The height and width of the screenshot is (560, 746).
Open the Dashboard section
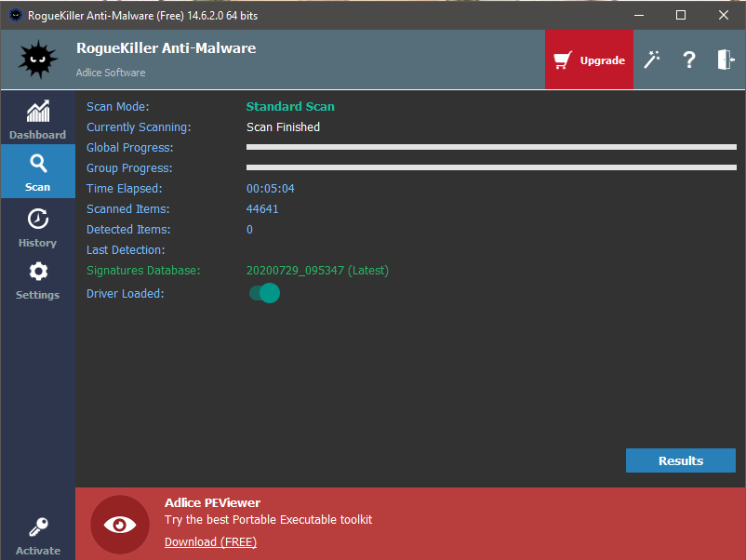click(x=37, y=119)
